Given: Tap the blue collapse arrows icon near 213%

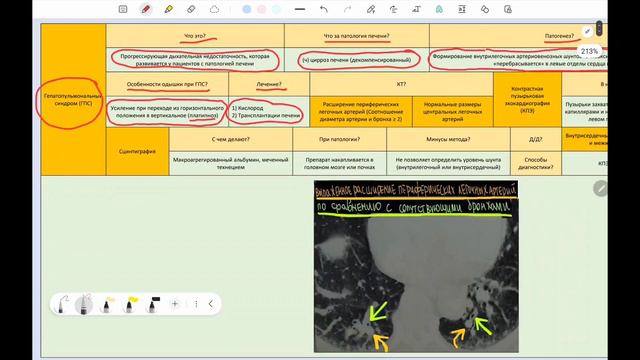Looking at the screenshot, I should coord(587,31).
